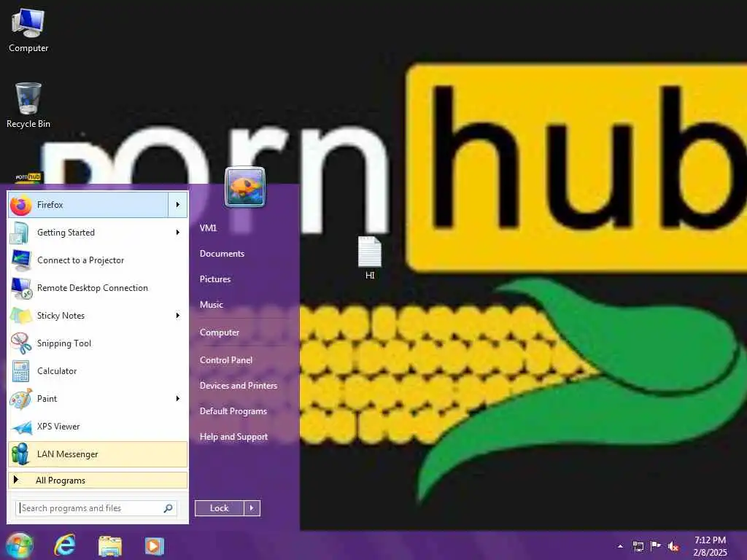Select Remote Desktop Connection label
747x560 pixels.
point(93,287)
